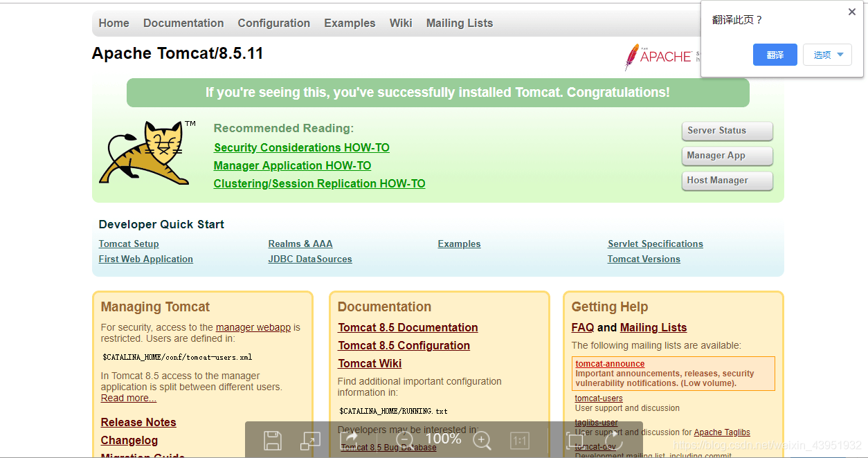Open the tomcat-users mailing list link

tap(599, 399)
